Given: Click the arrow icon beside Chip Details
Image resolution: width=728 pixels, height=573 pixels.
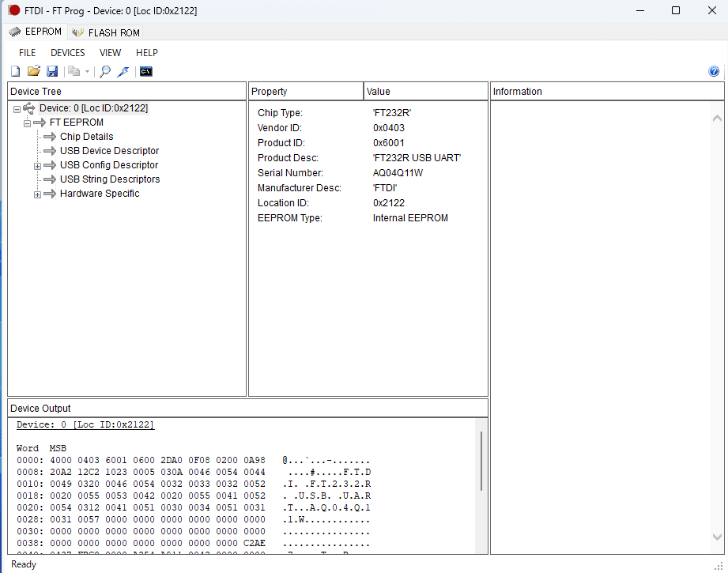Looking at the screenshot, I should coord(50,137).
